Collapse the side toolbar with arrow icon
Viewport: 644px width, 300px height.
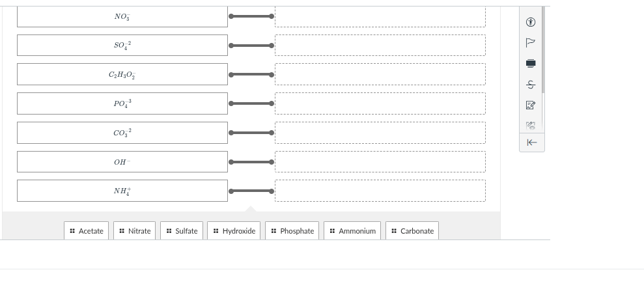(531, 143)
